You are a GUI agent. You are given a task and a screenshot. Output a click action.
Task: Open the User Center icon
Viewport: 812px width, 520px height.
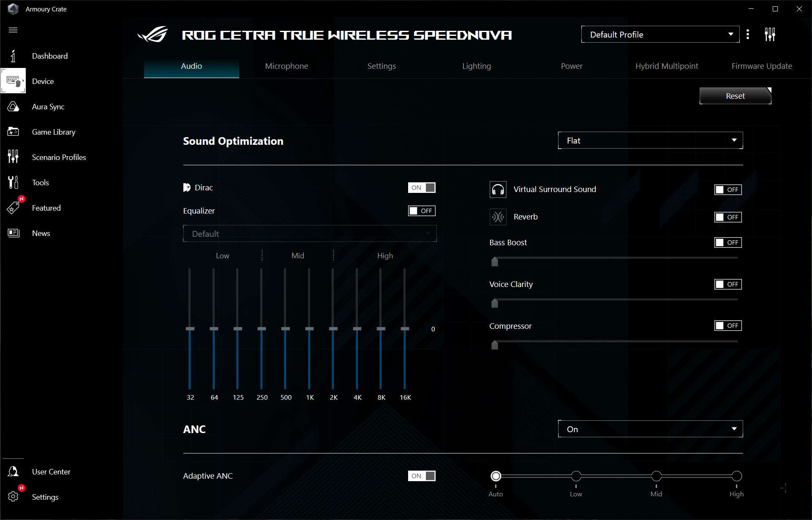pyautogui.click(x=13, y=471)
